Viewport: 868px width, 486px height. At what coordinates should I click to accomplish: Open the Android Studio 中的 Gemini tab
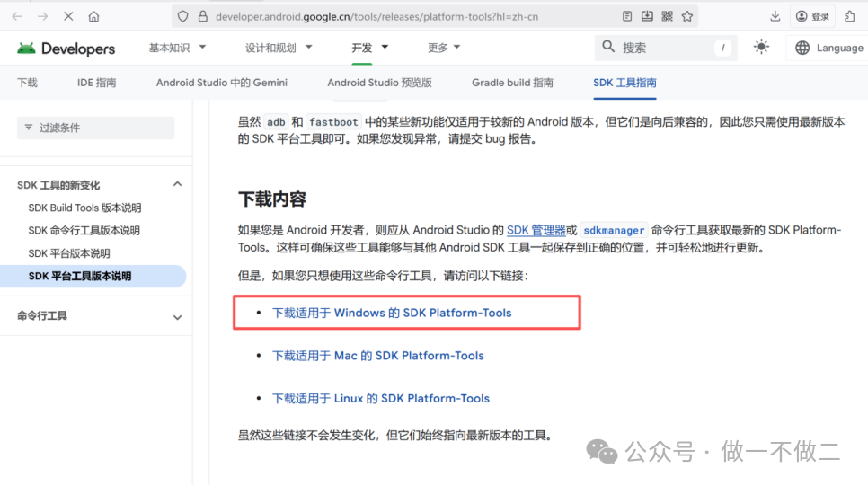(x=221, y=83)
